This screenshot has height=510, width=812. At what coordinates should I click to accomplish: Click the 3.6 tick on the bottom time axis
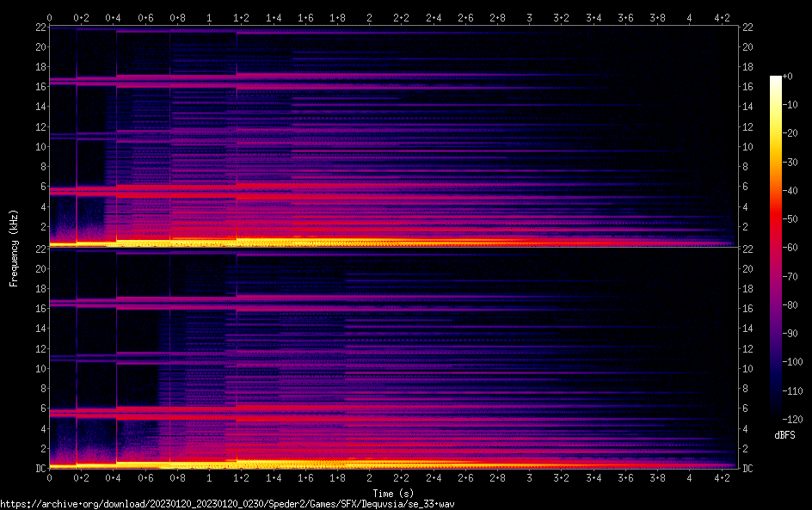pyautogui.click(x=625, y=477)
